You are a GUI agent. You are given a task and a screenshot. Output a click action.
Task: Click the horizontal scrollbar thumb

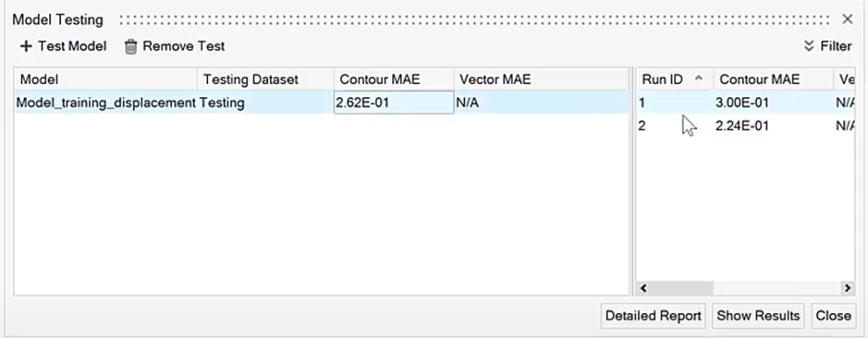pos(682,287)
